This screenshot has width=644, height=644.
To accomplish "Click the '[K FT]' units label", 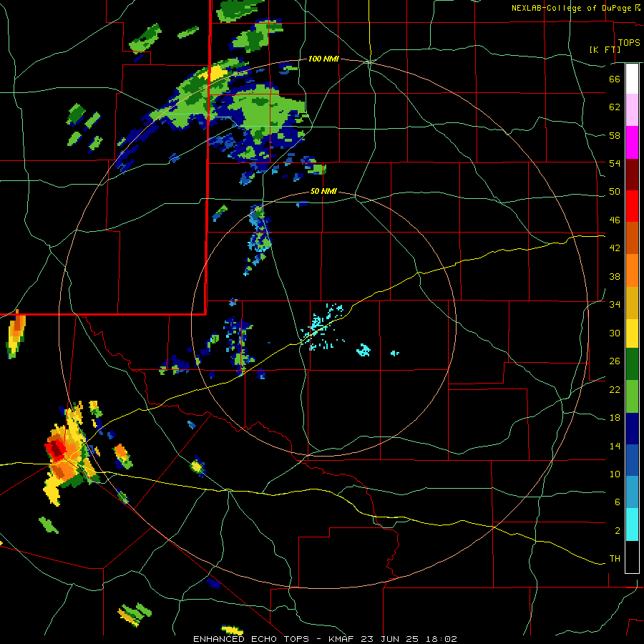I will click(605, 49).
